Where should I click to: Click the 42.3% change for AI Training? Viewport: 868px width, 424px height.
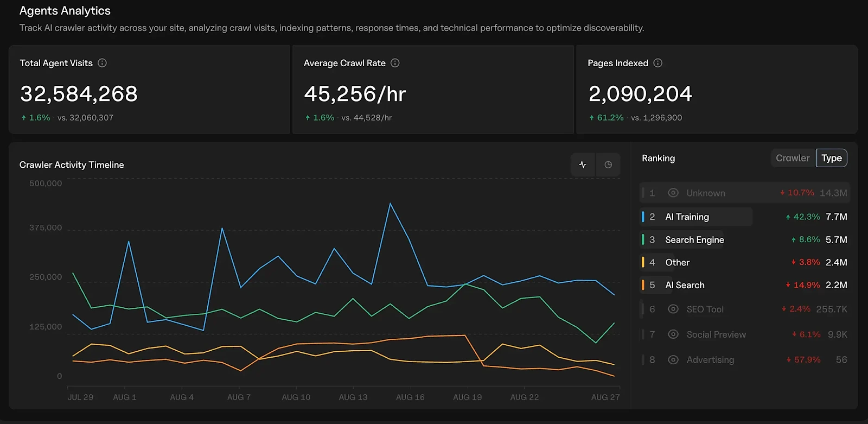(x=803, y=217)
